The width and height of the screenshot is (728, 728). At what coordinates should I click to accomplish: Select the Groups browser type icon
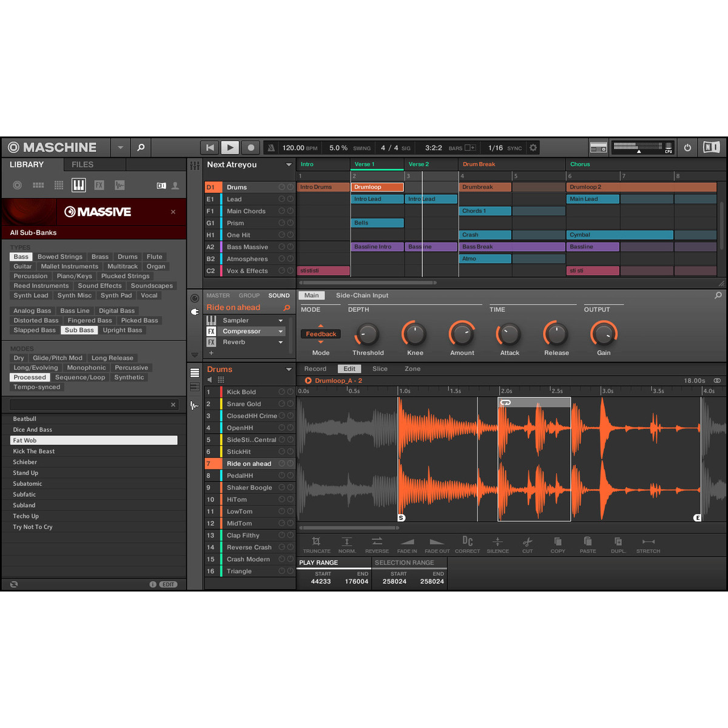[38, 185]
